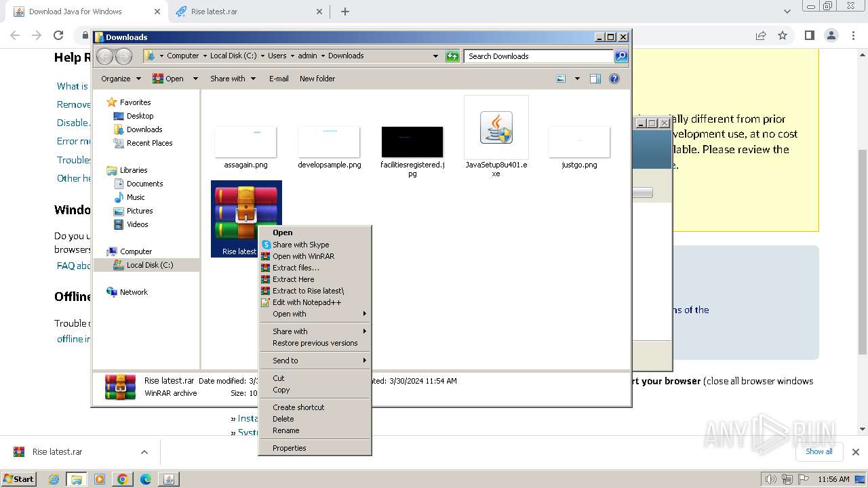Select Edit with Notepad++
Viewport: 868px width, 488px height.
click(315, 302)
